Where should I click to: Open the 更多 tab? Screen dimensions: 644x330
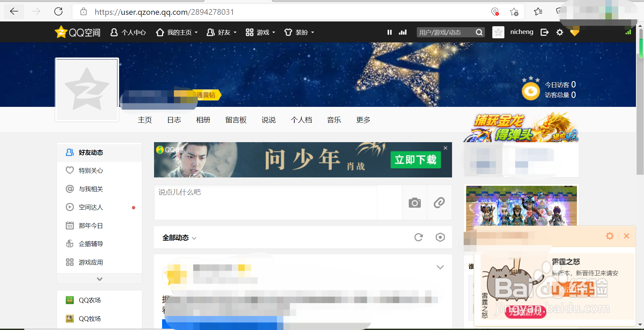click(363, 120)
